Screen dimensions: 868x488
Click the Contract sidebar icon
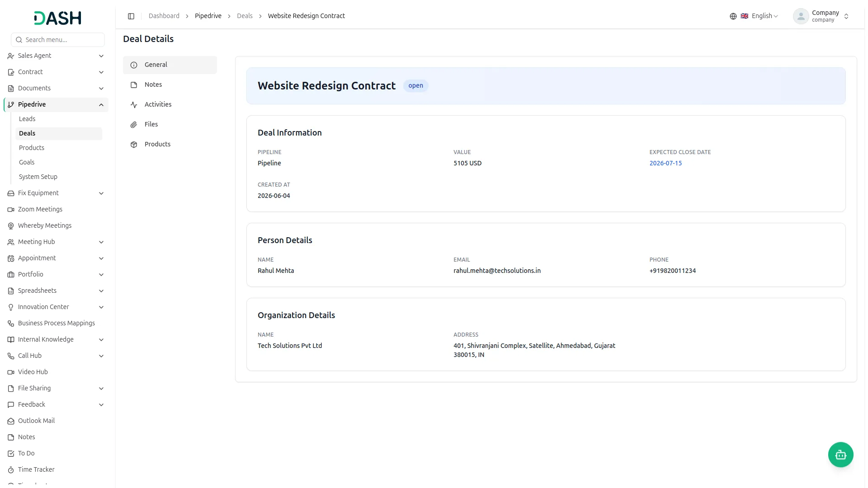[x=11, y=72]
